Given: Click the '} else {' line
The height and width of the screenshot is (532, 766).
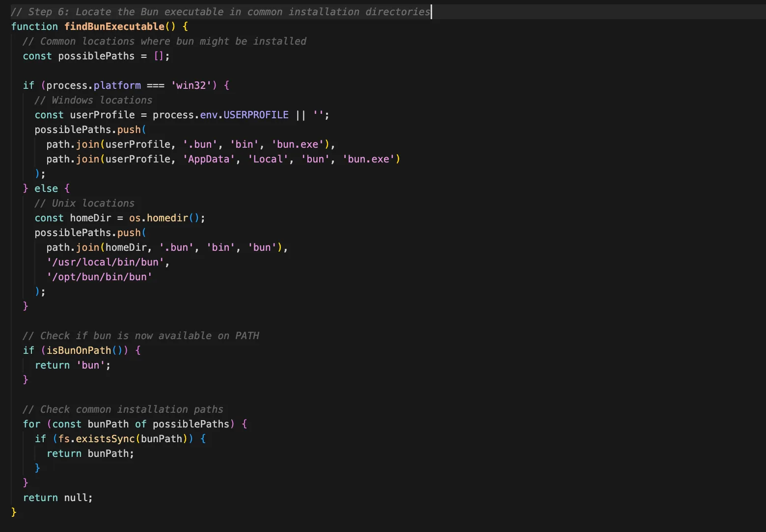Looking at the screenshot, I should [x=46, y=188].
